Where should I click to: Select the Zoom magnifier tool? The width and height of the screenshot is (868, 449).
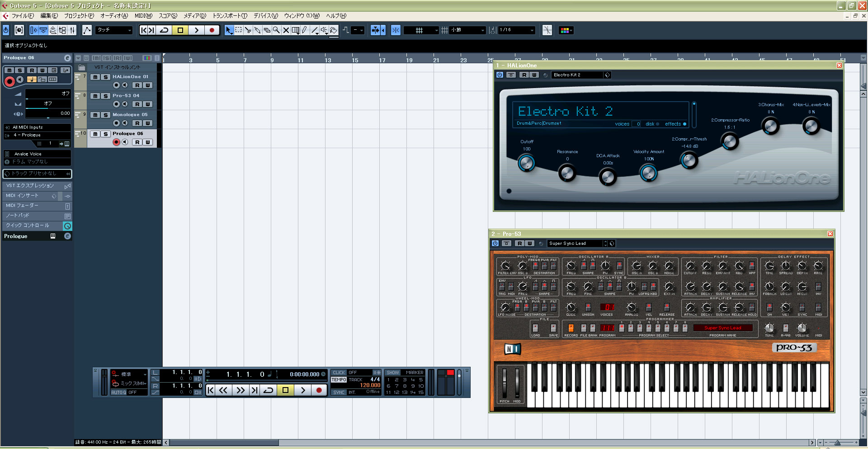point(276,30)
